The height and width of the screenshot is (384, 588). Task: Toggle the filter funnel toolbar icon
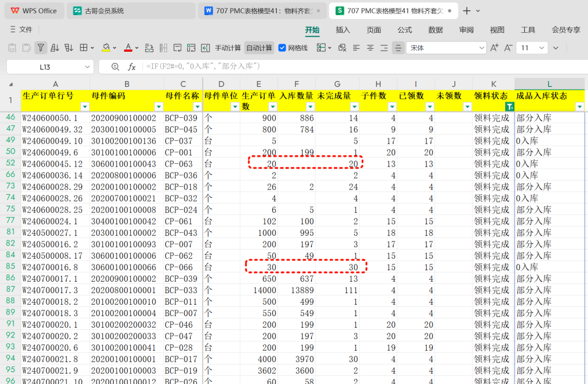point(41,48)
